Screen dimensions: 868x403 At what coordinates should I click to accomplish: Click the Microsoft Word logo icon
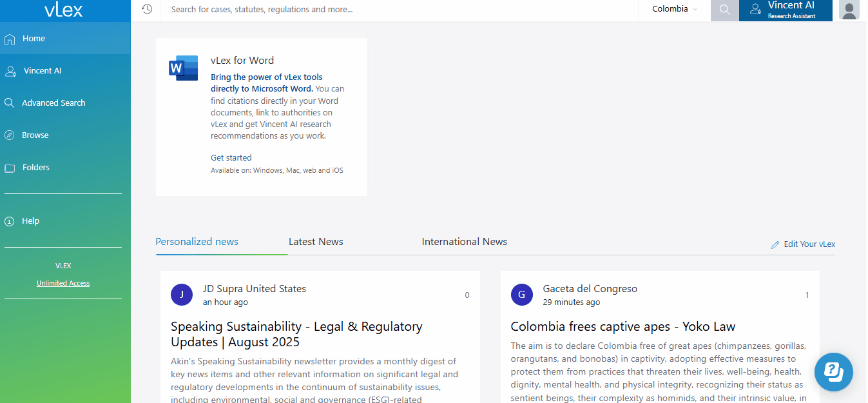(183, 68)
